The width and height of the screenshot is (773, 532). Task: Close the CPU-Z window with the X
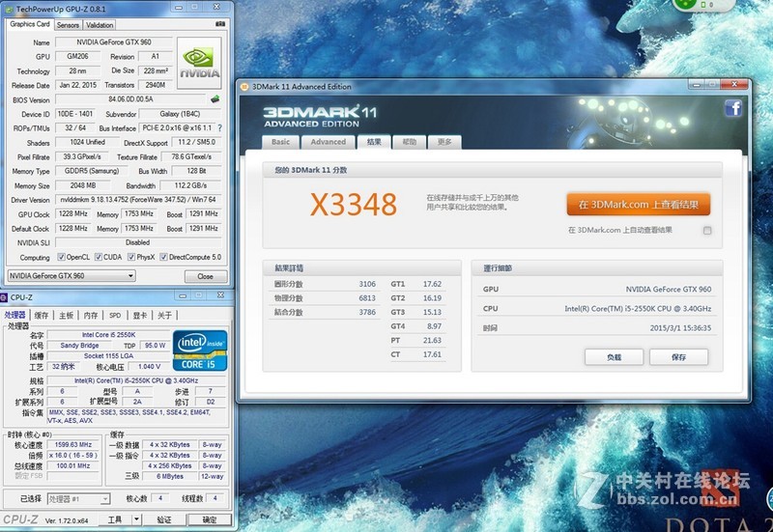click(x=220, y=295)
